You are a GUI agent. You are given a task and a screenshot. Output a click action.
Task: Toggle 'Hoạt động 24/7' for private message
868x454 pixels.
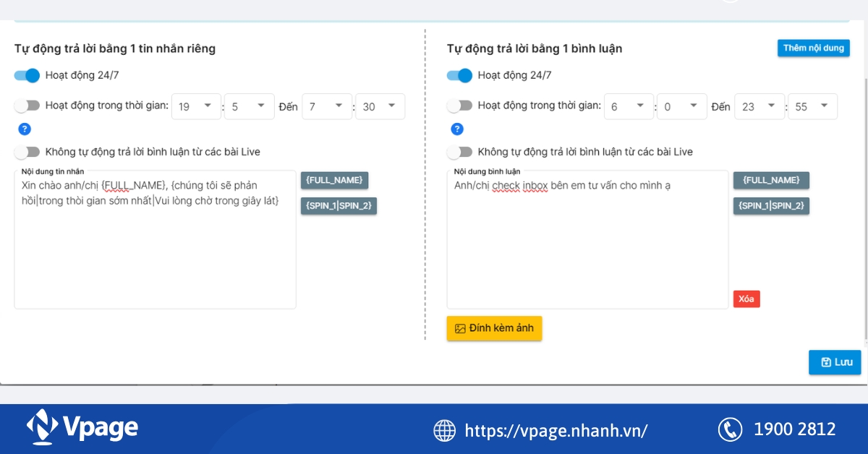click(x=27, y=75)
